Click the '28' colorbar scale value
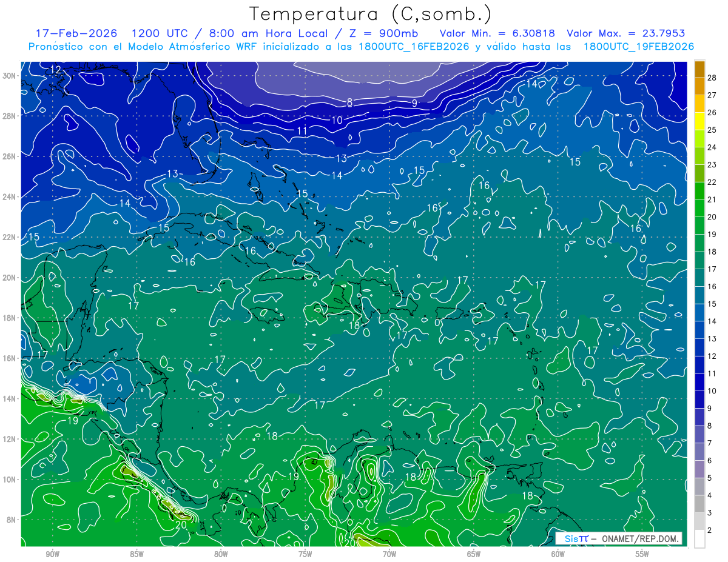This screenshot has width=728, height=562. coord(712,78)
